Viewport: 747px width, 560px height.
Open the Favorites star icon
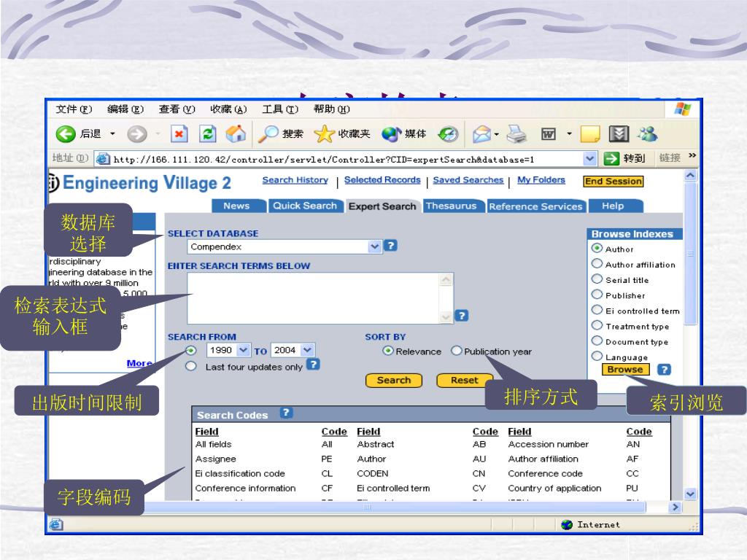(324, 134)
